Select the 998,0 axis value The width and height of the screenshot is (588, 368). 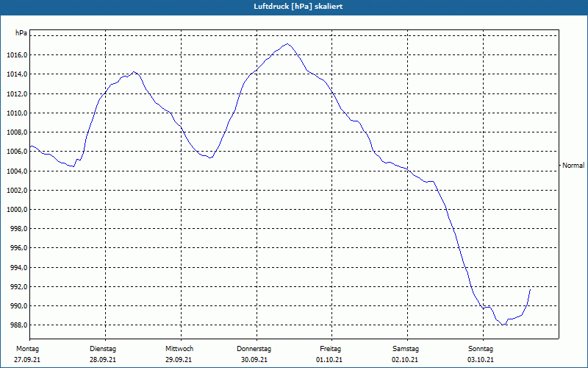click(x=19, y=229)
